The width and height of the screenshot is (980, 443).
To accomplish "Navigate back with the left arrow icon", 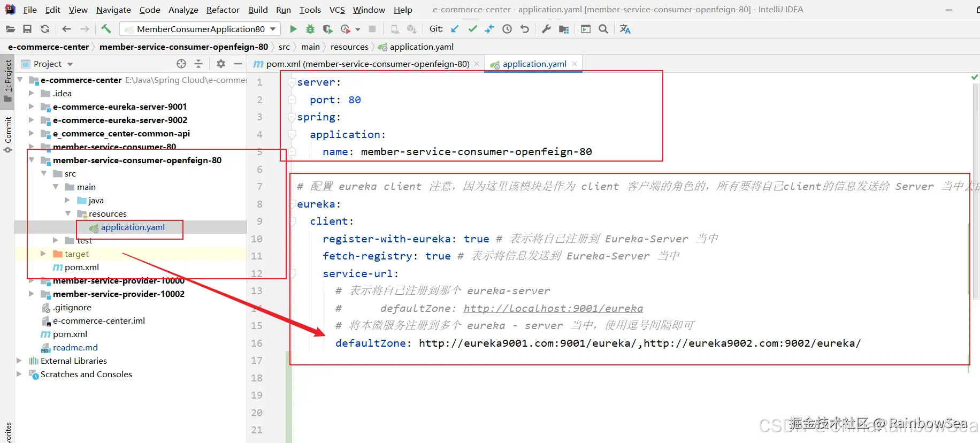I will 66,29.
